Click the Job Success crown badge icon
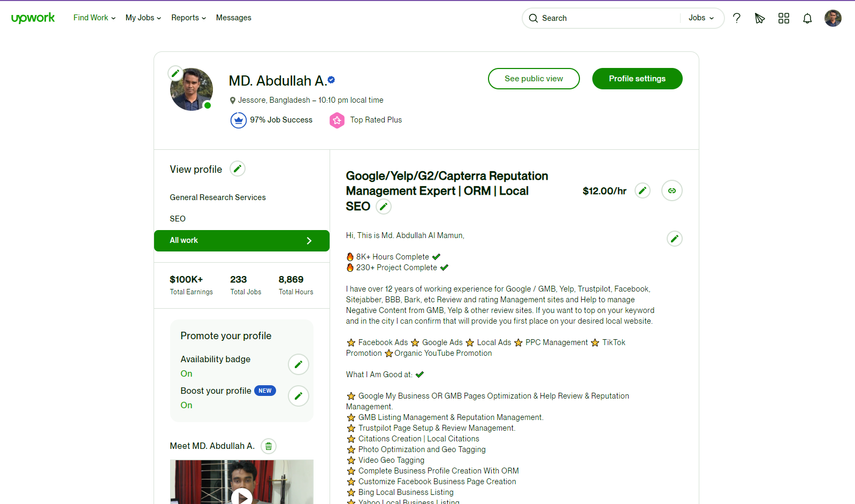Screen dimensions: 855x504 (x=239, y=120)
